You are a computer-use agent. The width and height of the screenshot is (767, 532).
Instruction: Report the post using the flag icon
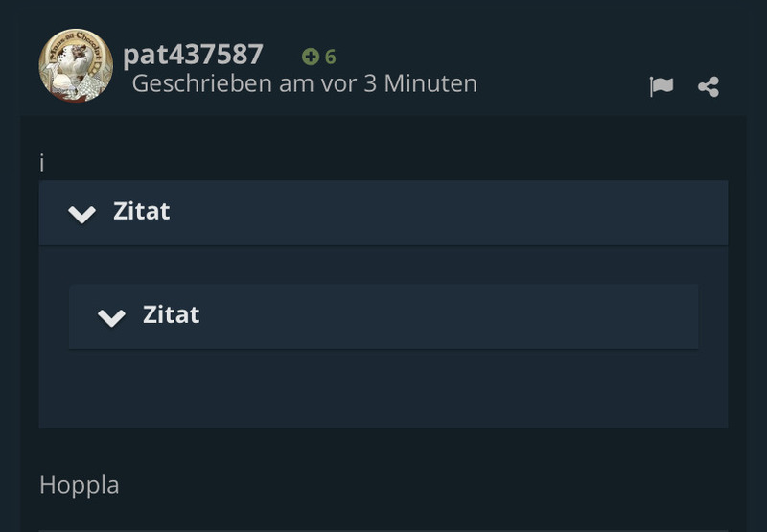[x=662, y=86]
